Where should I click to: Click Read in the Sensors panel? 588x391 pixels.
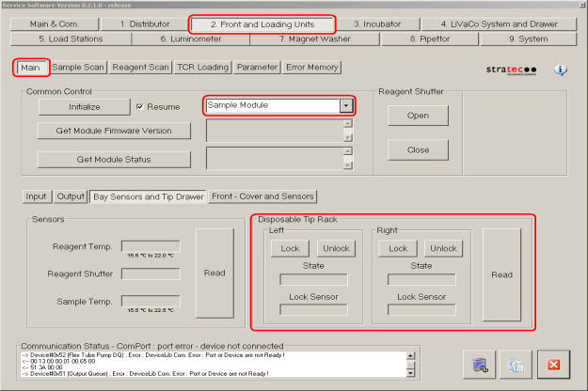(x=215, y=273)
